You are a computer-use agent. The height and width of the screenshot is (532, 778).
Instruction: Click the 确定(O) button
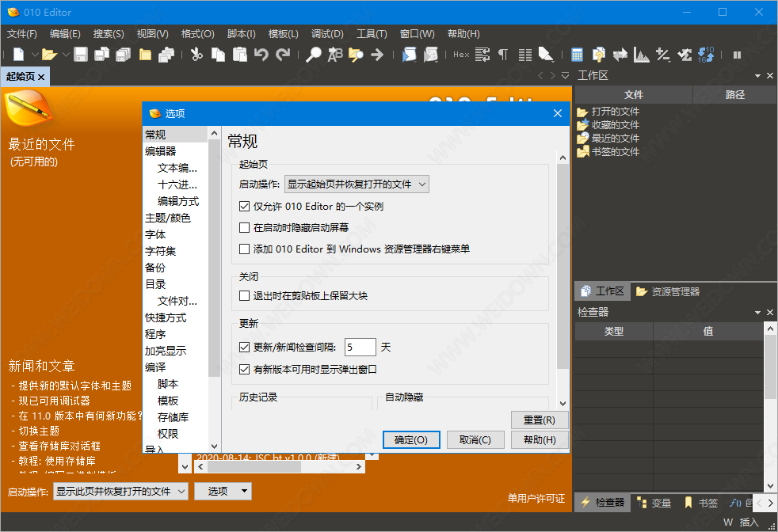(411, 440)
